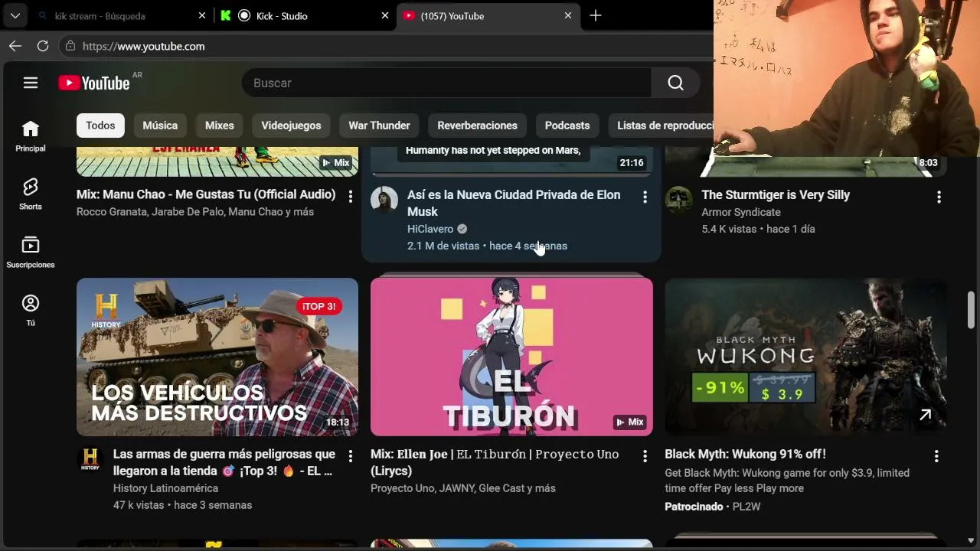980x551 pixels.
Task: Filter by the War Thunder chip
Action: [379, 126]
